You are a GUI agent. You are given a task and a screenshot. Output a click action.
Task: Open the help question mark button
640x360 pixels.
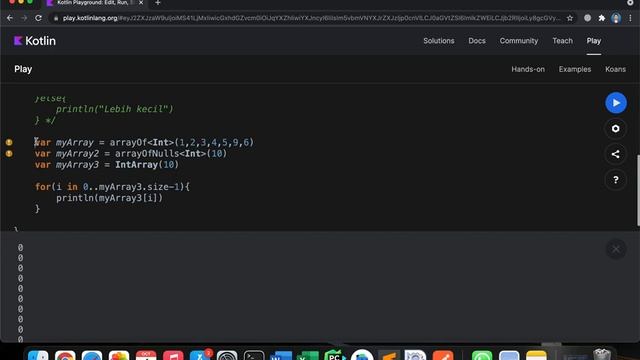(x=616, y=180)
